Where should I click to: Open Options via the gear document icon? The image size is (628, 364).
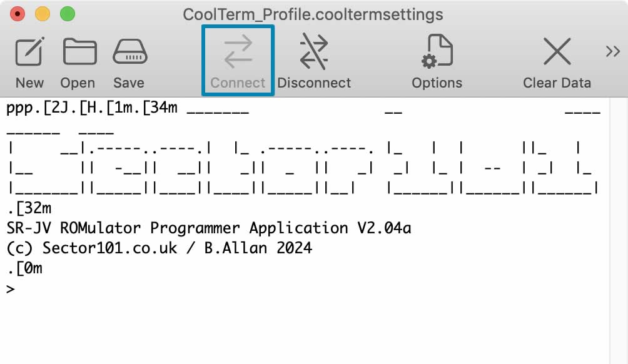(x=437, y=53)
